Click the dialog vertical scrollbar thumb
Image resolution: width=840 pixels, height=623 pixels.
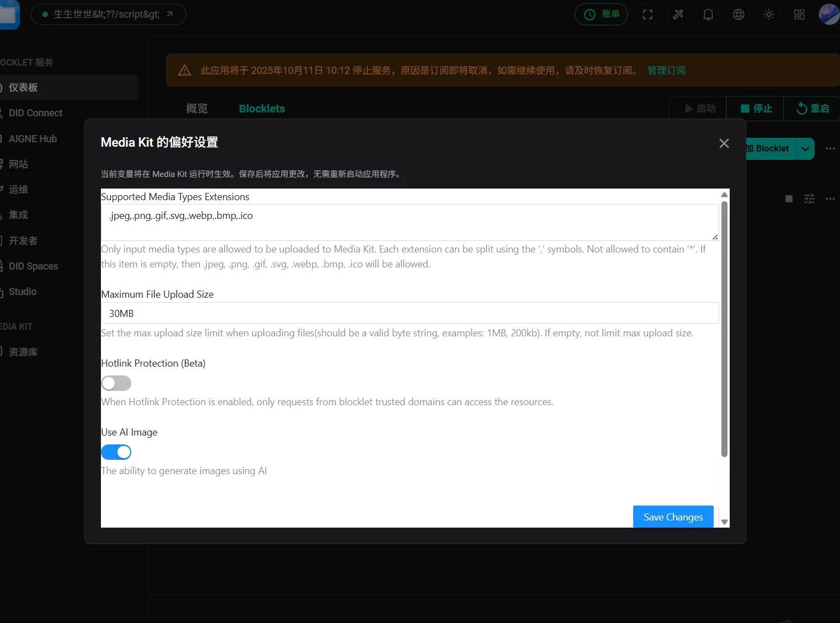pyautogui.click(x=725, y=329)
